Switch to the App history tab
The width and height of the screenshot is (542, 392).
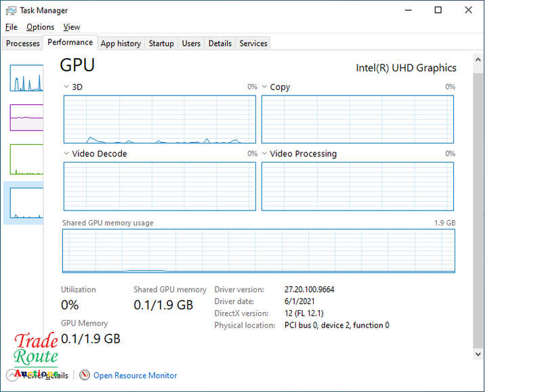point(121,43)
